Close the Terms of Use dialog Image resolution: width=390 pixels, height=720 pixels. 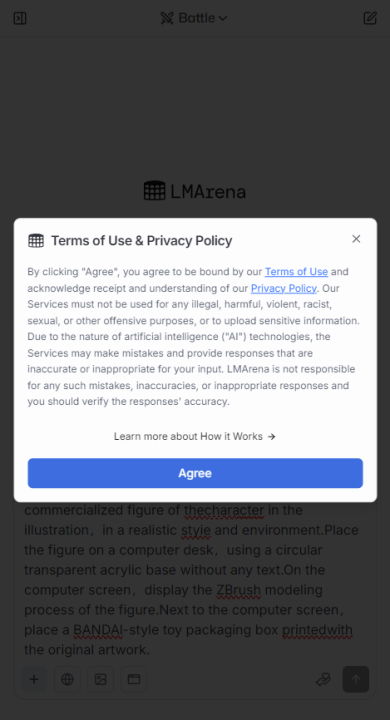click(x=356, y=239)
